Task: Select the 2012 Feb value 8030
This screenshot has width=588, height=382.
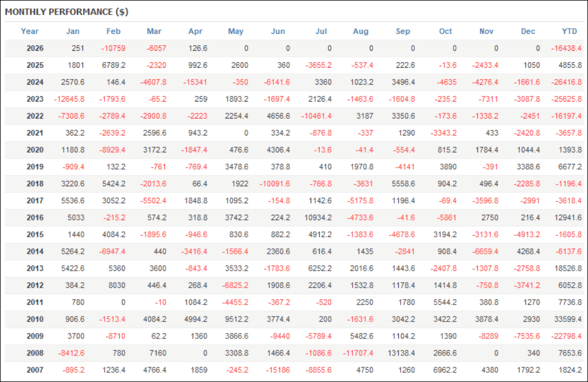Action: coord(116,286)
